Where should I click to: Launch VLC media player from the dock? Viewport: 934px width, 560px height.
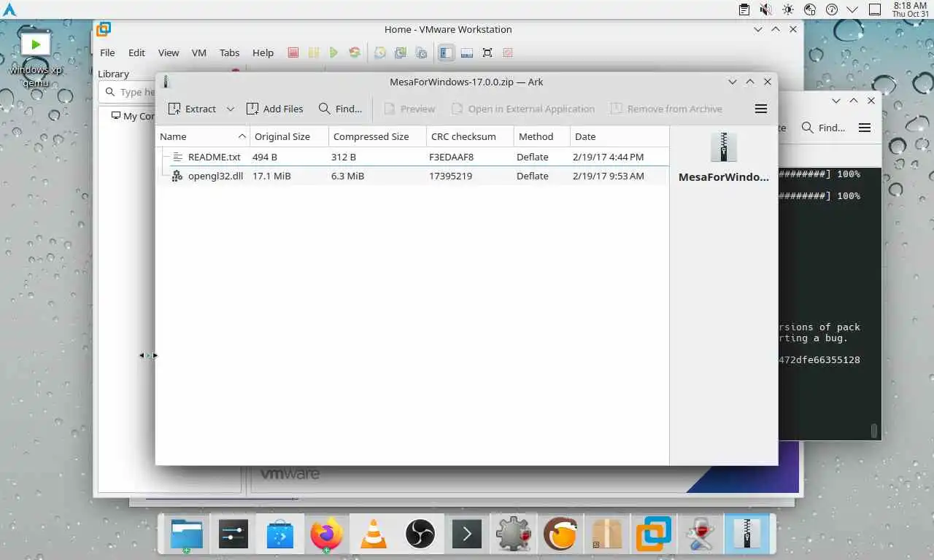point(374,534)
